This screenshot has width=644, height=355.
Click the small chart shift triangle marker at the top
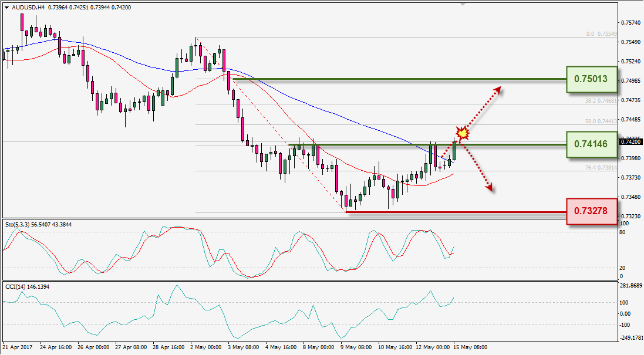463,5
